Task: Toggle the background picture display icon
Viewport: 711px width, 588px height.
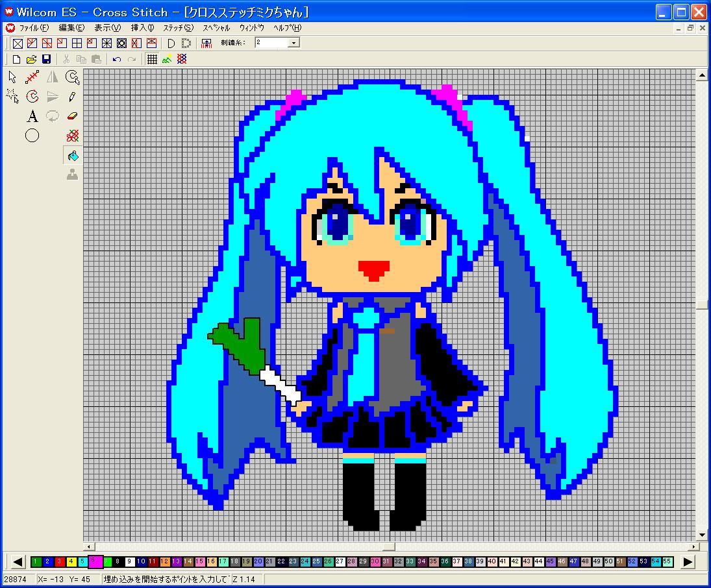Action: (167, 60)
